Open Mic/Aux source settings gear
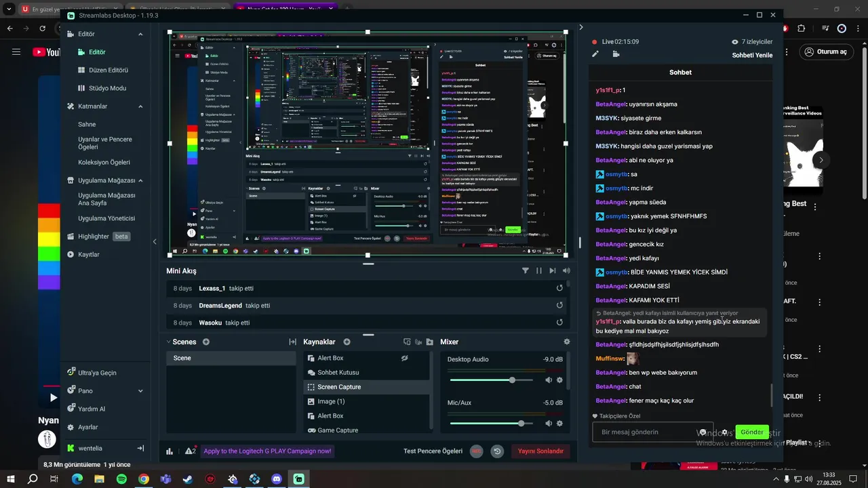 tap(559, 424)
